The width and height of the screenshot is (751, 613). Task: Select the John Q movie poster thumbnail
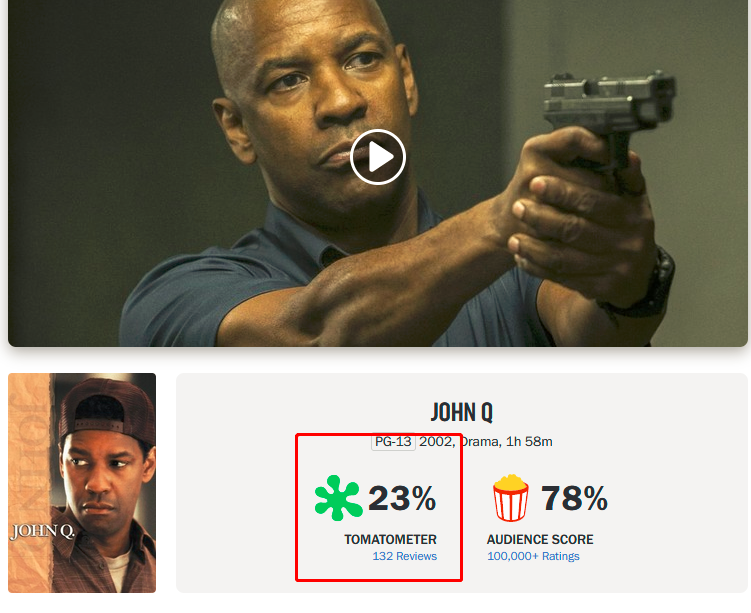tap(82, 483)
